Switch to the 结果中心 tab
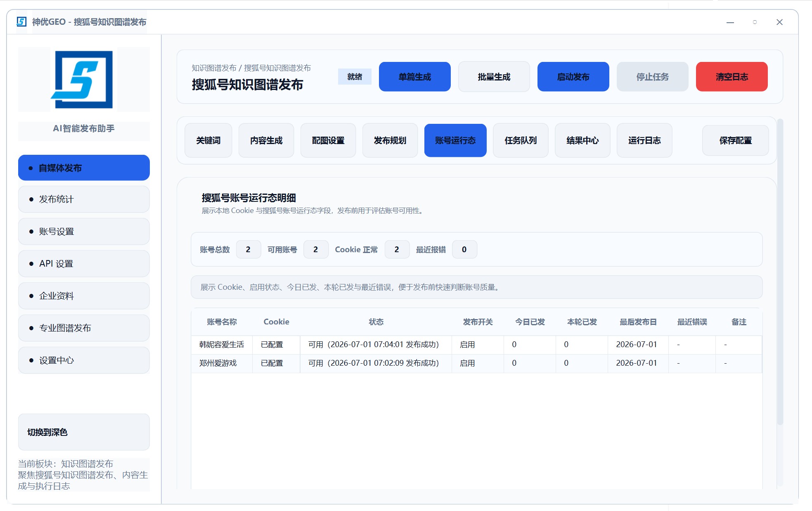 [582, 140]
